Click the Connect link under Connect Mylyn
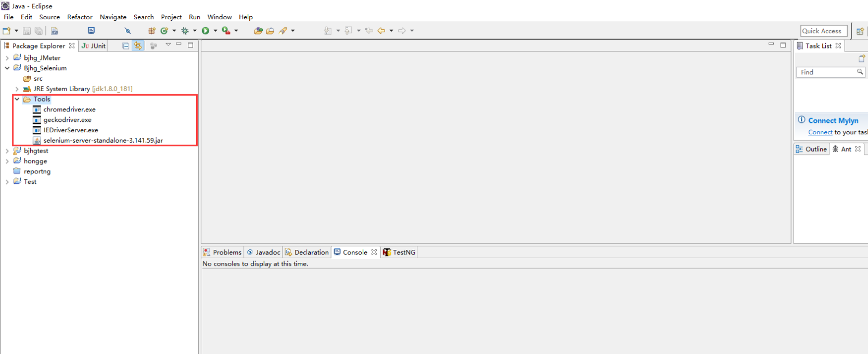This screenshot has width=868, height=354. tap(820, 132)
